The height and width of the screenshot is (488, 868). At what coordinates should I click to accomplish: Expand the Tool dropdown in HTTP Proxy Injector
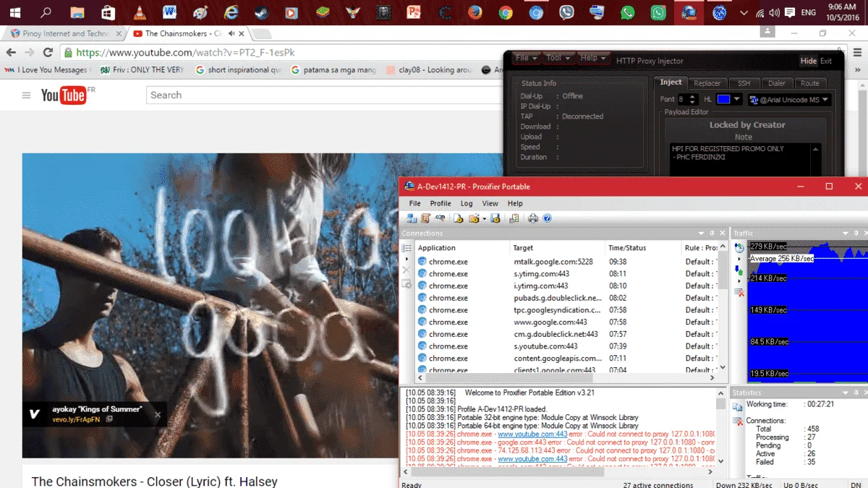point(558,59)
